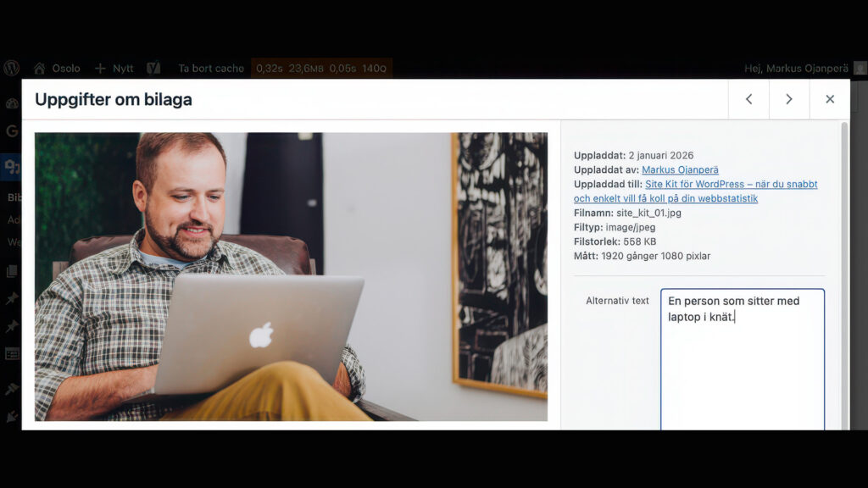Click Ta bort cache in admin bar
This screenshot has height=488, width=868.
pos(211,68)
